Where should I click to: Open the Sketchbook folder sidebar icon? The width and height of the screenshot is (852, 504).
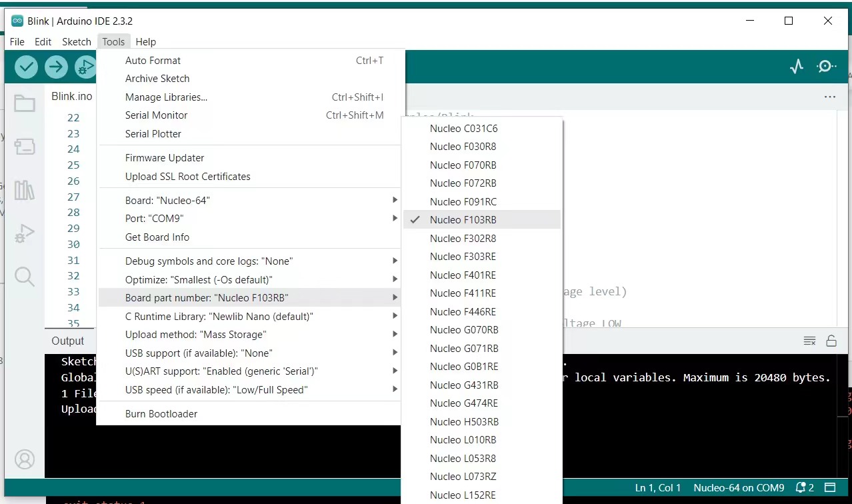(25, 103)
